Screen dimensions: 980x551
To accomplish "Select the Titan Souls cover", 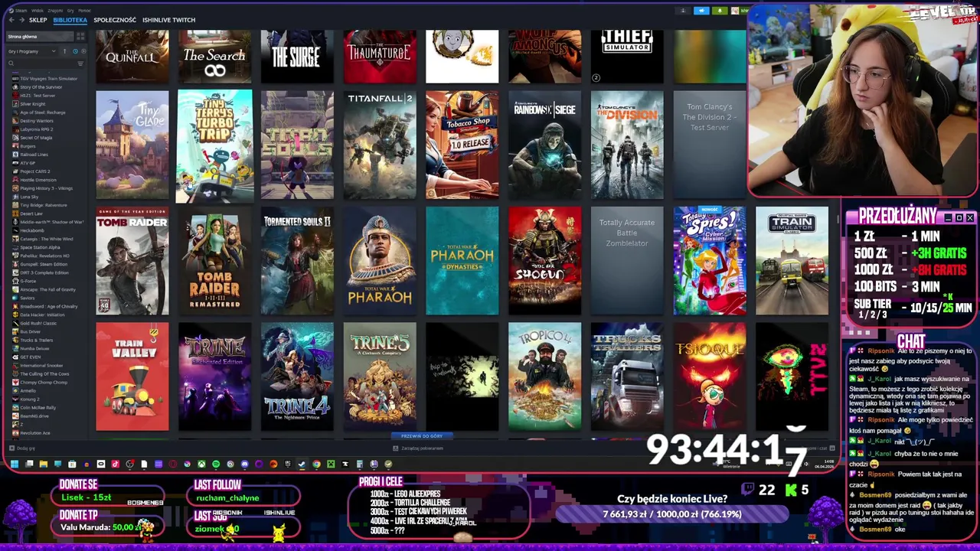I will coord(297,145).
